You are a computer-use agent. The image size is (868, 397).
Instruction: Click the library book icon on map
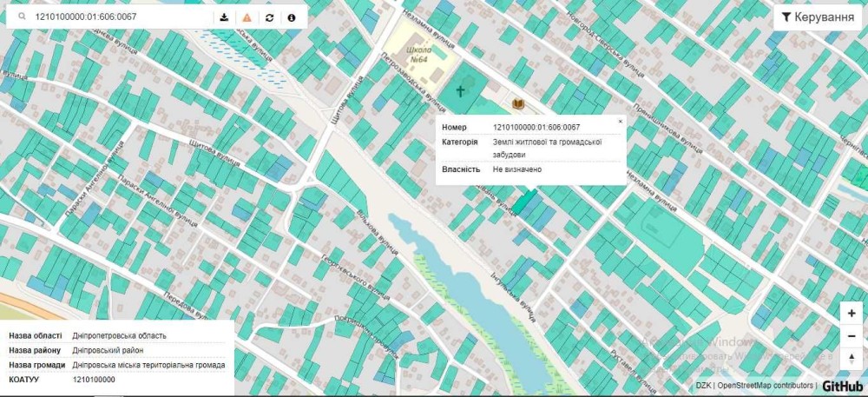click(518, 103)
